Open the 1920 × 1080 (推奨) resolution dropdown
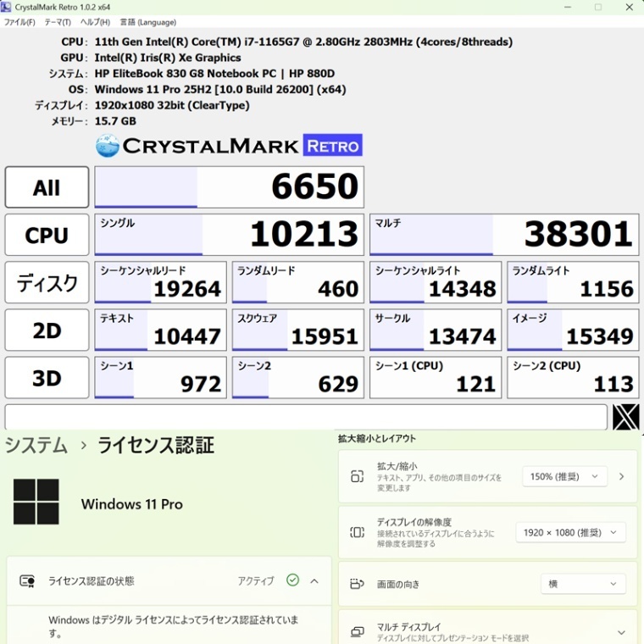Screen dimensions: 644x644 pos(571,532)
